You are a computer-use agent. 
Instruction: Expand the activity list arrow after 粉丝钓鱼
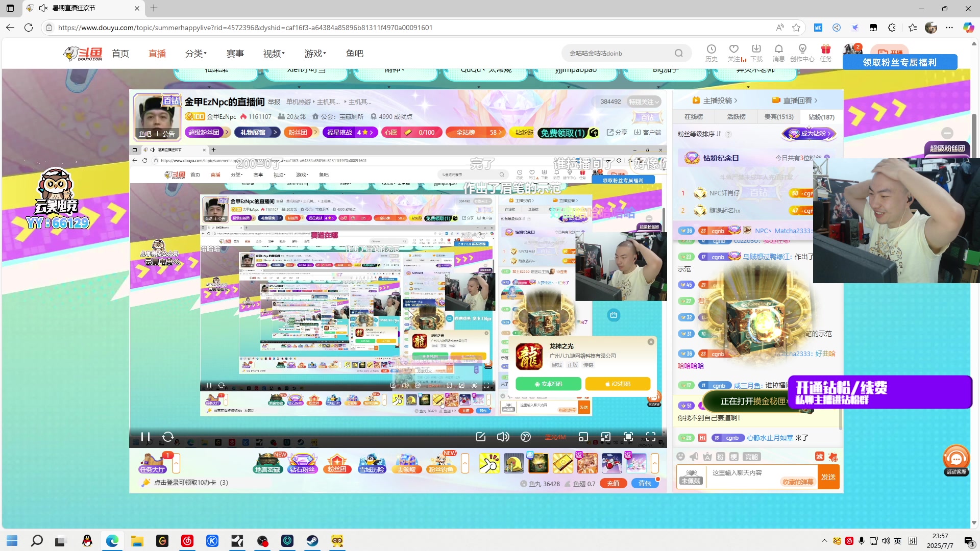click(x=465, y=464)
